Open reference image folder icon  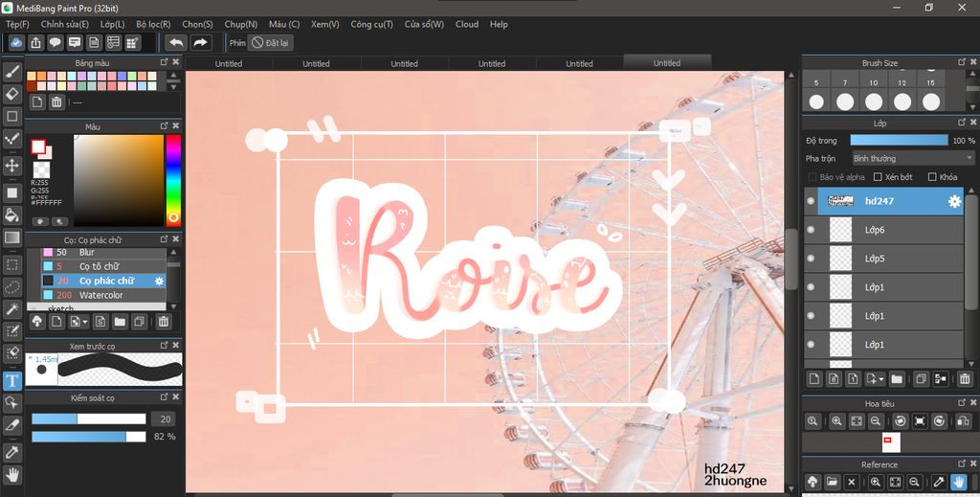point(832,482)
